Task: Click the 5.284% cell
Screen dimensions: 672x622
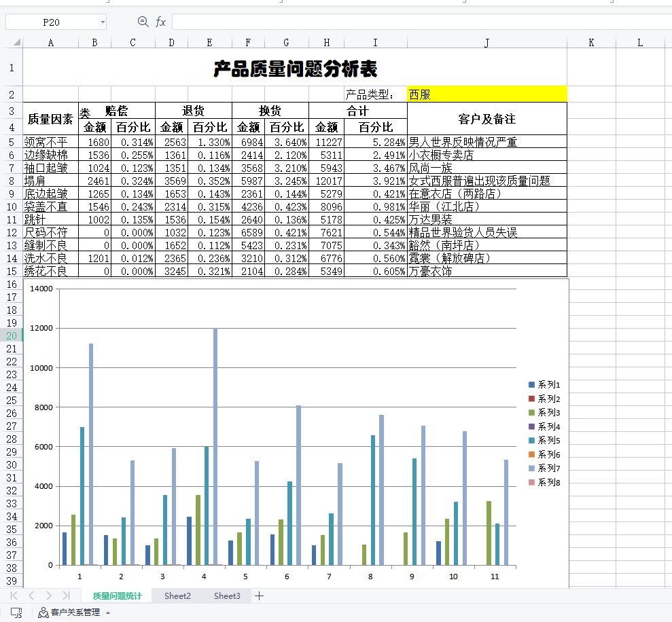Action: click(x=376, y=142)
